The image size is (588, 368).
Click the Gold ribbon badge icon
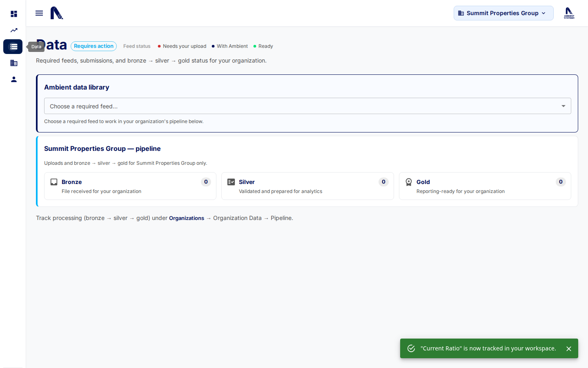tap(409, 182)
